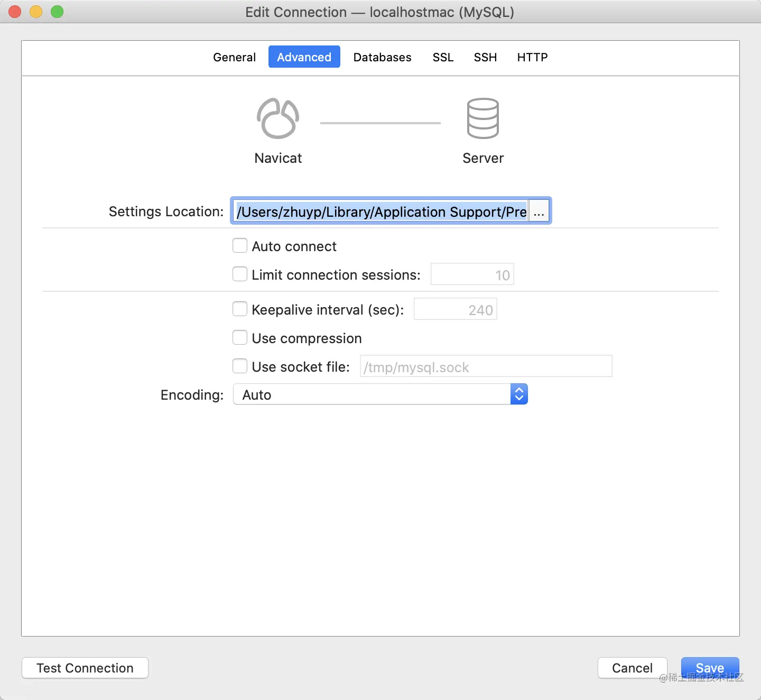Select the Advanced tab
Viewport: 761px width, 700px height.
pos(304,57)
